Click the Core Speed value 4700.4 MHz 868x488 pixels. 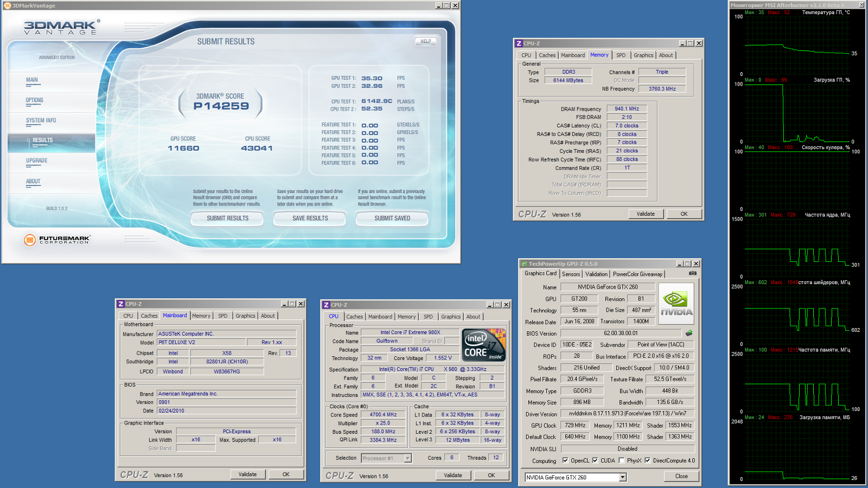coord(383,415)
